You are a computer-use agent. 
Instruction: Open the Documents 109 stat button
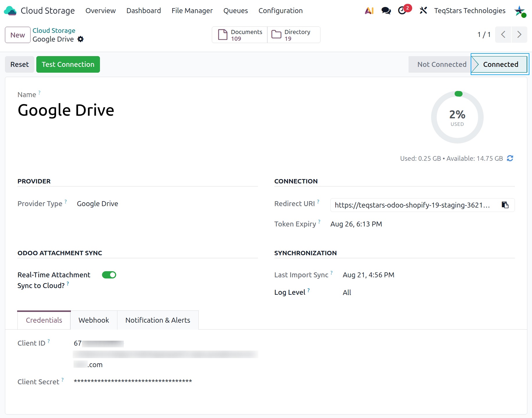(240, 35)
